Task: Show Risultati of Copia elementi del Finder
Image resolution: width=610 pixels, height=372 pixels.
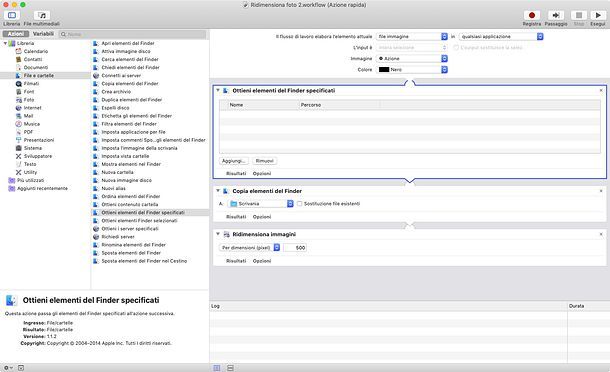Action: tap(236, 217)
